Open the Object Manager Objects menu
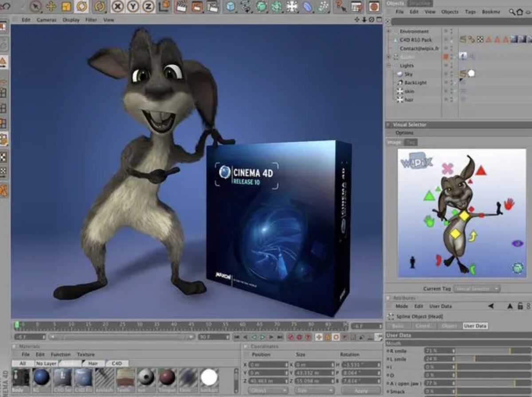 click(450, 12)
